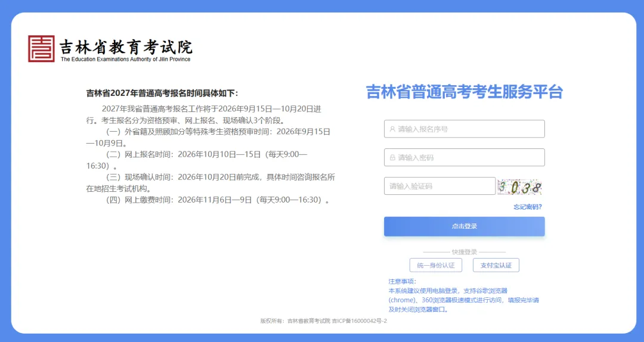Click the heading 吉林省2027年普通高考报名时间具体如下
Viewport: 644px width, 342px height.
coord(162,93)
